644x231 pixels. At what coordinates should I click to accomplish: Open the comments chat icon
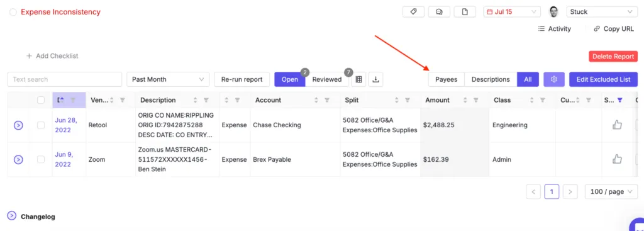(439, 12)
